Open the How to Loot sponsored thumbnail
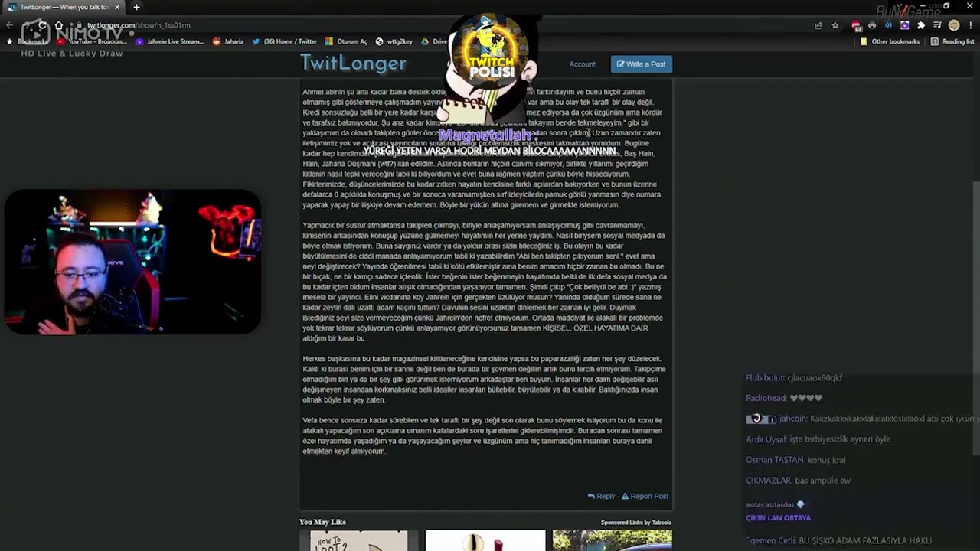Viewport: 980px width, 551px height. coord(358,540)
